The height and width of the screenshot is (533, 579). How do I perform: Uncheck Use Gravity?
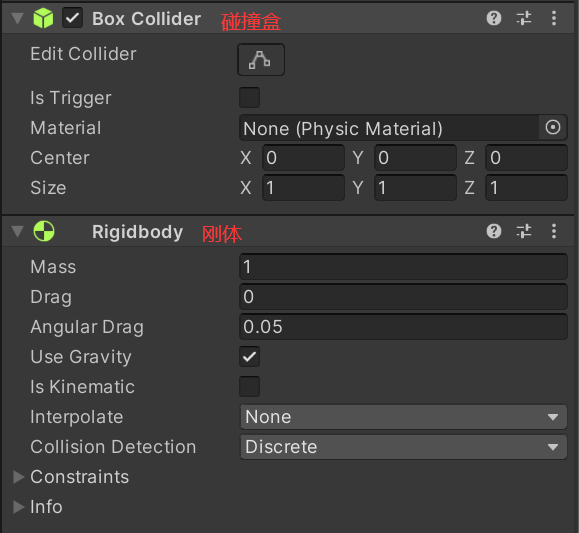[x=249, y=356]
